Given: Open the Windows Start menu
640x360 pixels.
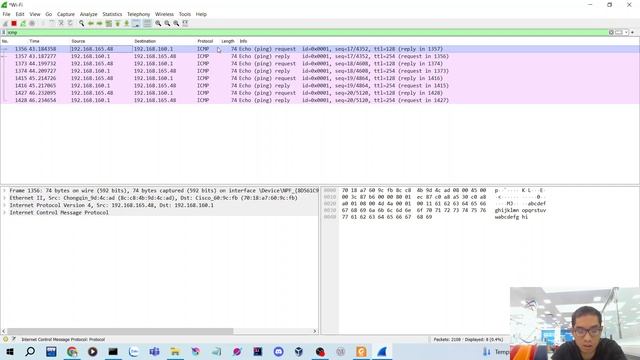Looking at the screenshot, I should 9,351.
